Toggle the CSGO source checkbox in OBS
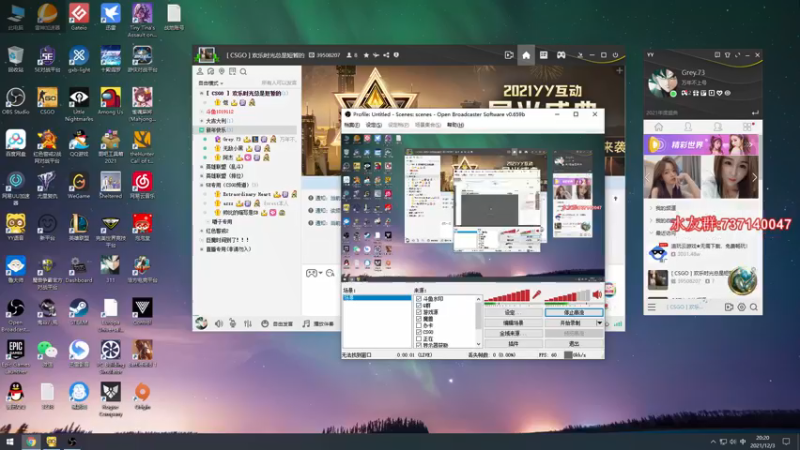This screenshot has width=800, height=450. point(419,332)
